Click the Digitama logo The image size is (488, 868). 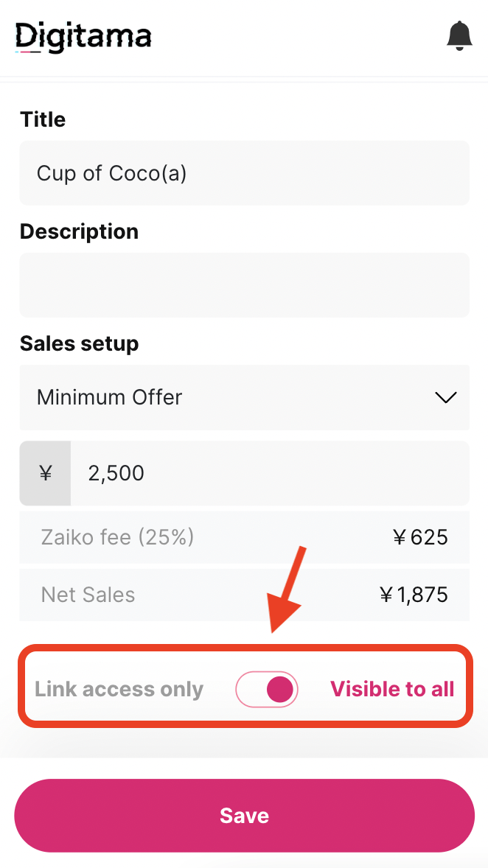point(83,37)
